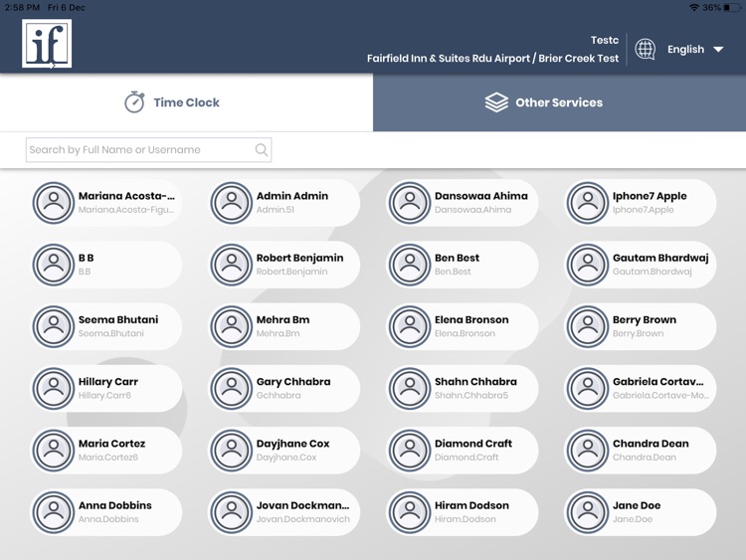Select Diamond Craft user avatar
This screenshot has width=746, height=560.
coord(410,451)
